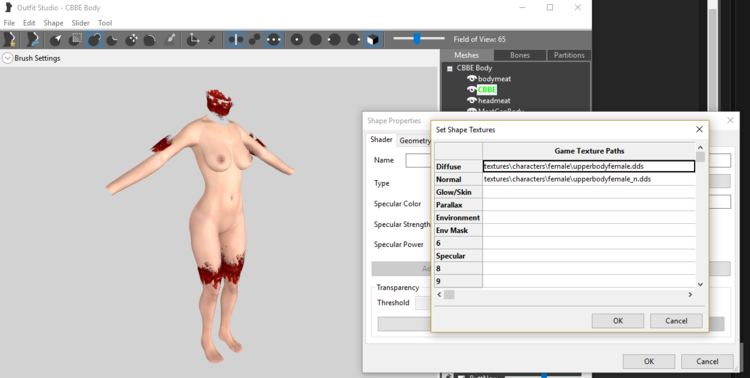750x378 pixels.
Task: Click the Diffuse texture path cell
Action: 589,167
